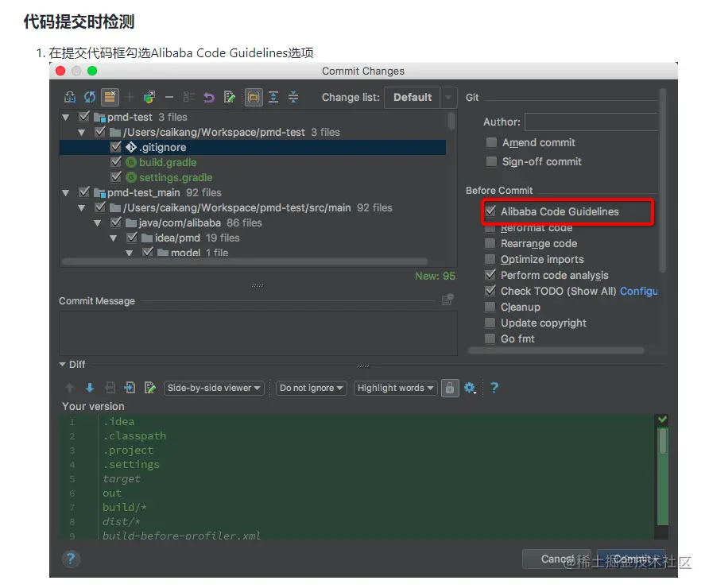Select the .gitignore file row
The image size is (709, 588).
point(253,147)
